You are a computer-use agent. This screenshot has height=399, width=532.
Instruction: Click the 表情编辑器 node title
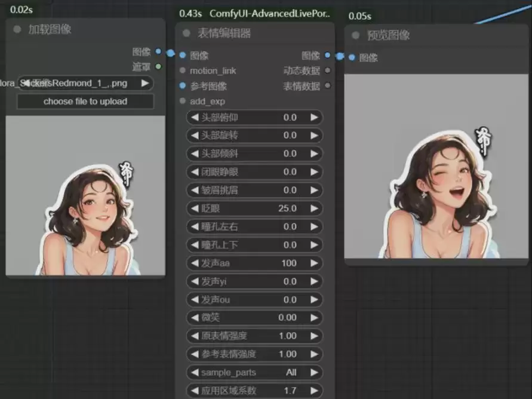point(224,33)
